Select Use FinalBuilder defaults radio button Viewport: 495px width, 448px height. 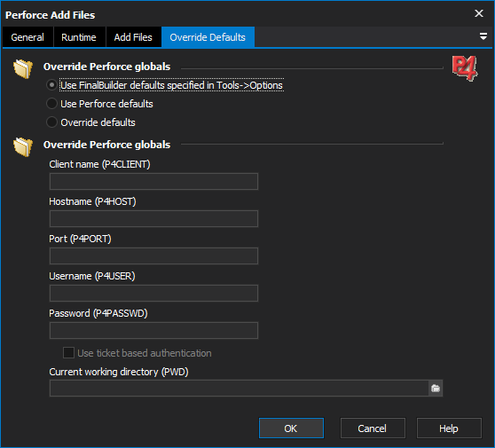[x=51, y=85]
